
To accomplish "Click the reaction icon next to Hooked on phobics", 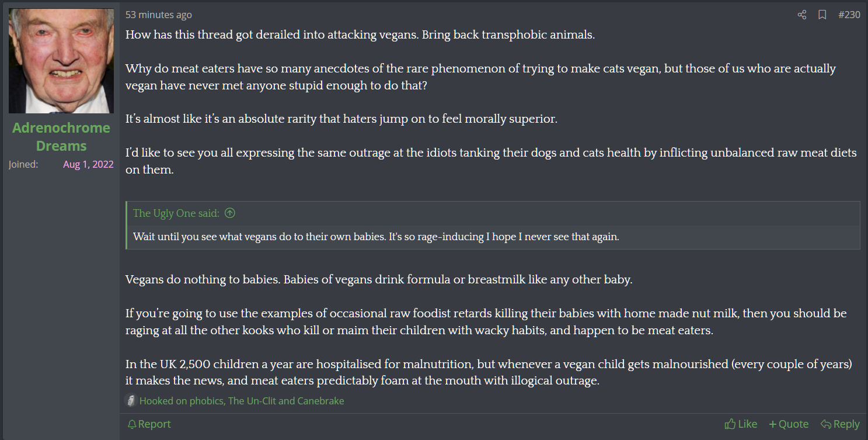I will 131,401.
